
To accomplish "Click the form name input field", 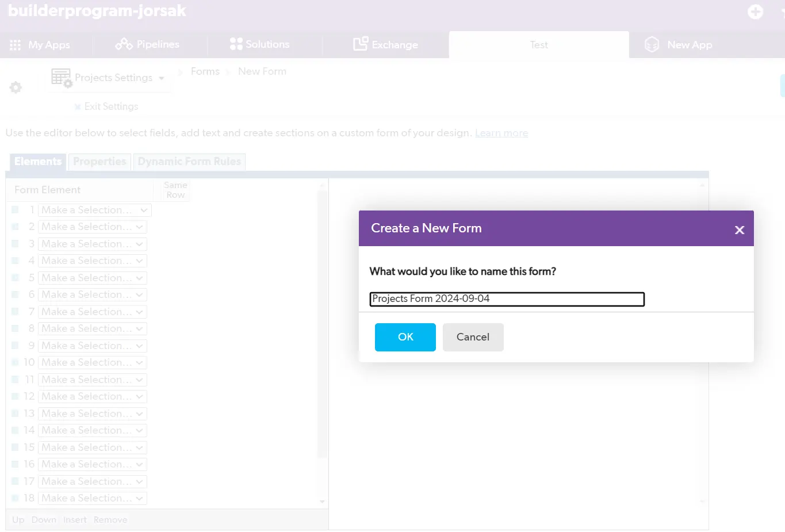I will [x=506, y=299].
